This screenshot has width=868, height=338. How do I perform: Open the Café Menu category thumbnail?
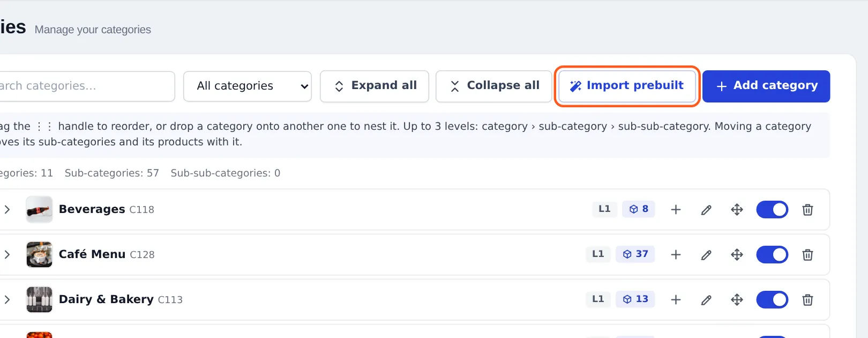tap(39, 255)
